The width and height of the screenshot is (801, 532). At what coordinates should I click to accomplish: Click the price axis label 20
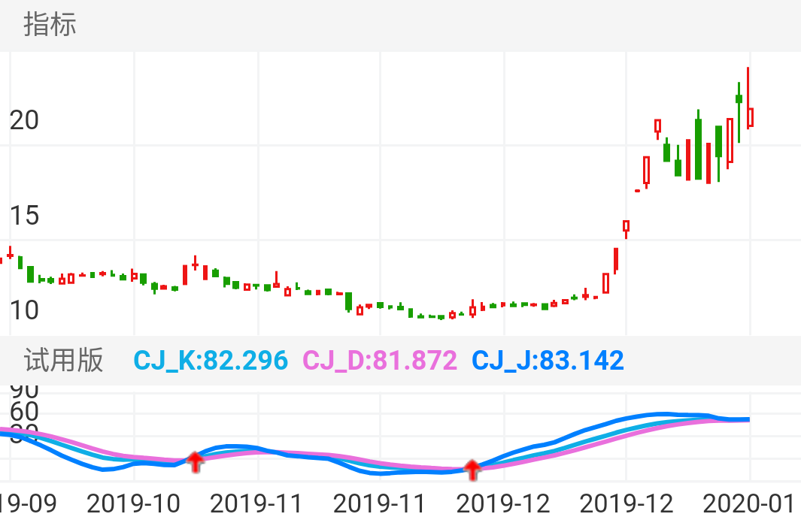pos(24,119)
